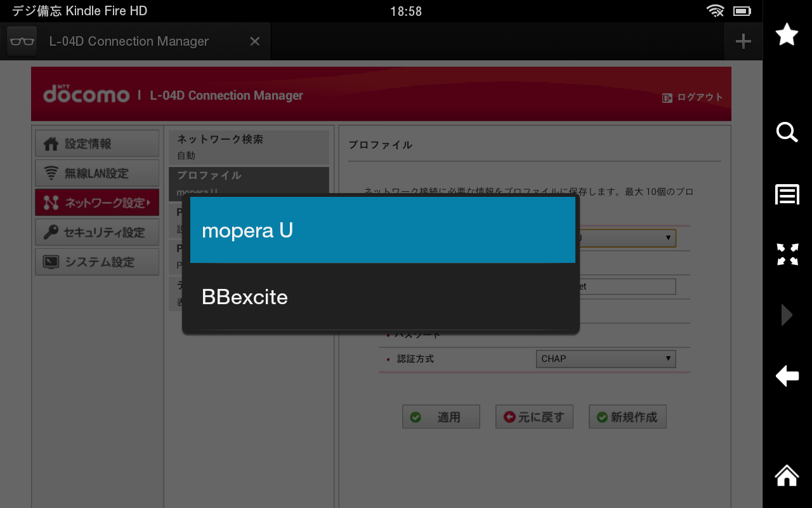Click the 新規作成 create new button

point(627,417)
